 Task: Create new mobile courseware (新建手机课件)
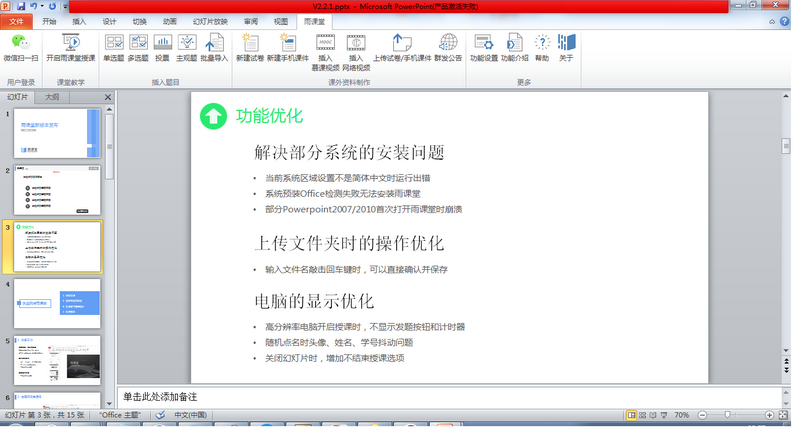click(288, 48)
